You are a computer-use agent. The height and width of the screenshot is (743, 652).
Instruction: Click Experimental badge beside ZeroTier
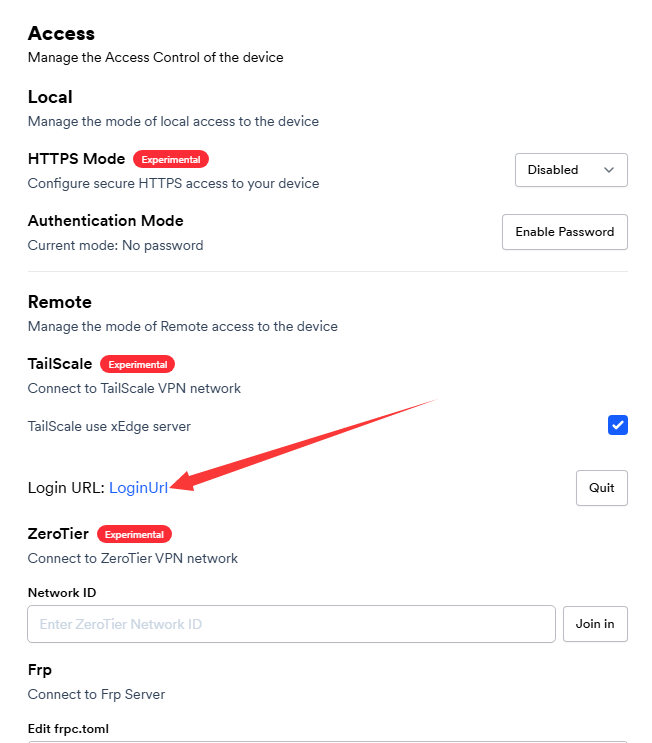(x=134, y=535)
